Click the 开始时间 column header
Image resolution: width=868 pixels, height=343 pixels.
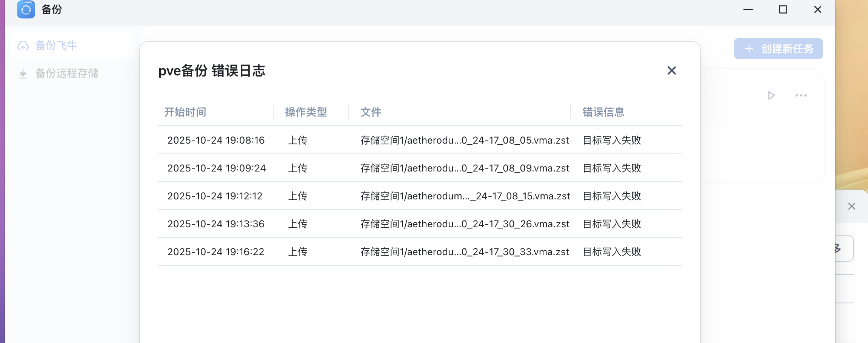click(x=185, y=112)
